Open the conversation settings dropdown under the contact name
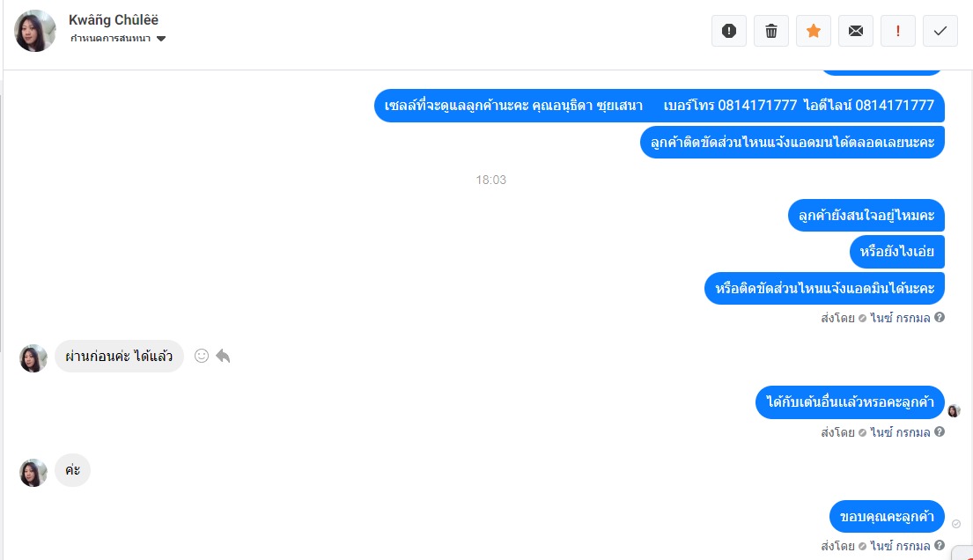973x560 pixels. pyautogui.click(x=118, y=39)
